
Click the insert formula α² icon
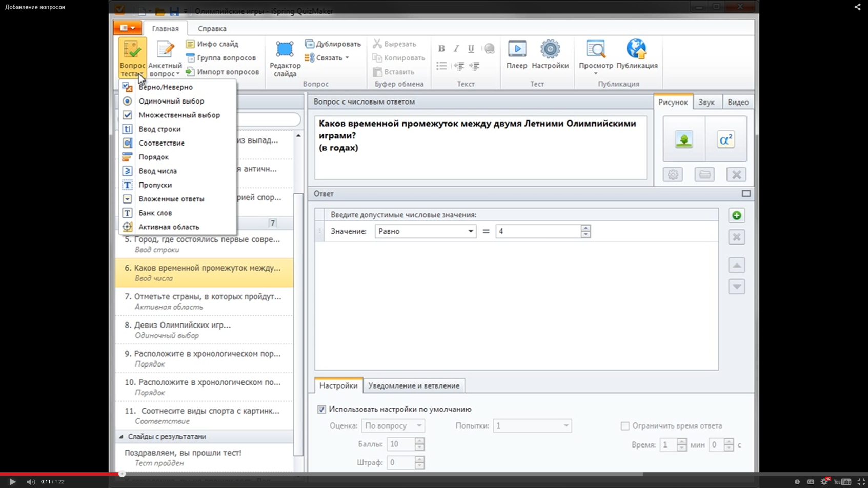point(725,139)
